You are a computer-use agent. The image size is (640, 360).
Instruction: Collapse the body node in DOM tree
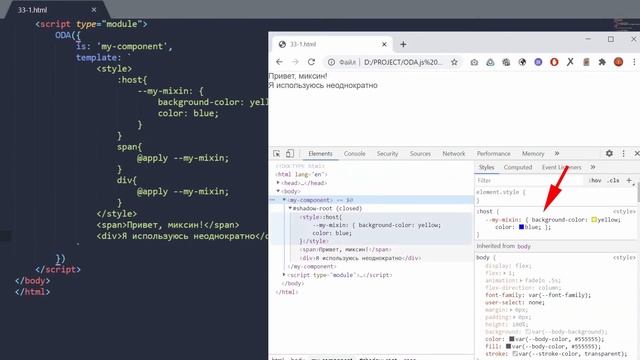278,191
